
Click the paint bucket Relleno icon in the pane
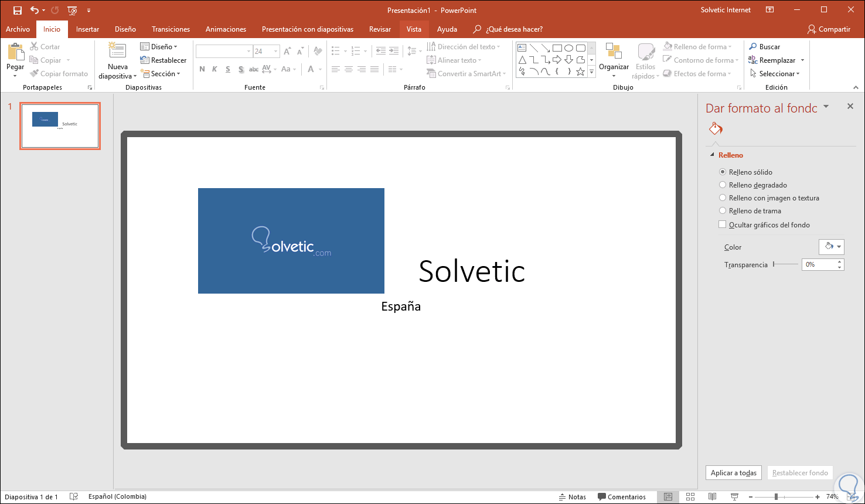click(716, 128)
